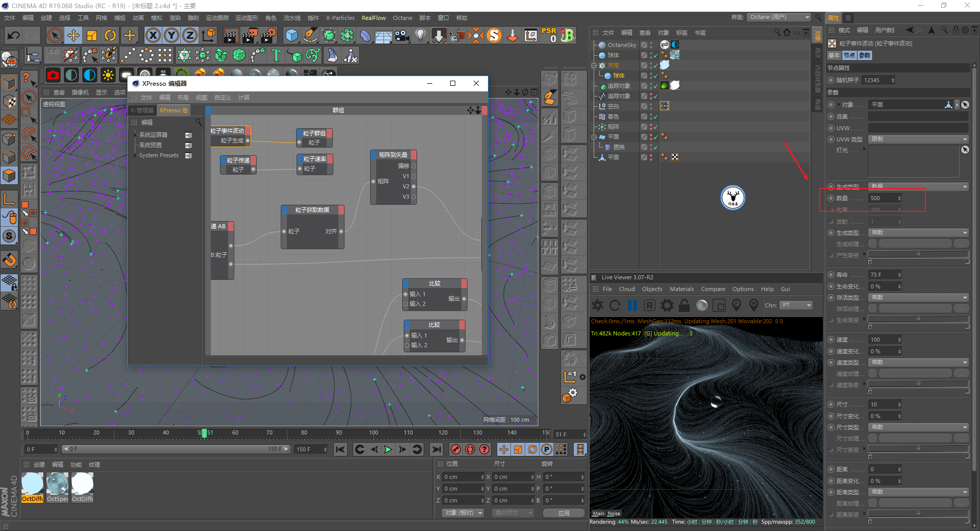Open X-Particles menu in the main menu bar

click(x=340, y=18)
